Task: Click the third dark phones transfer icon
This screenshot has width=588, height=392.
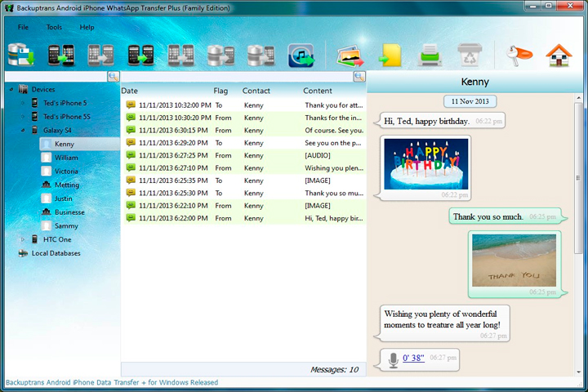Action: tap(141, 56)
